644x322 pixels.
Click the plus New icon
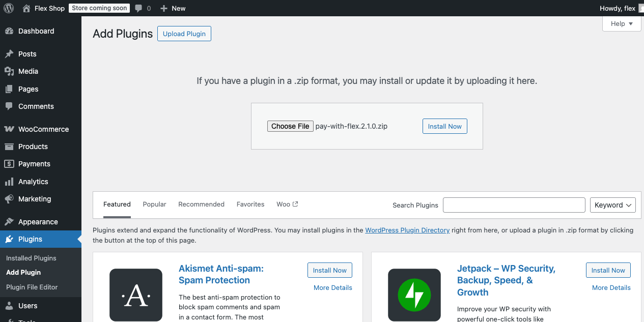[x=163, y=8]
